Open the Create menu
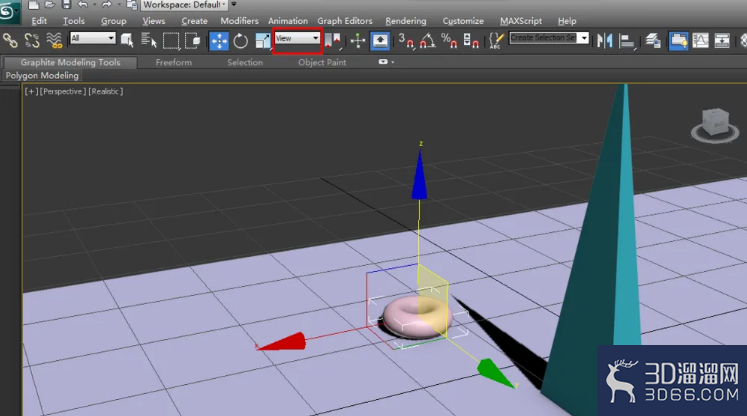 194,21
